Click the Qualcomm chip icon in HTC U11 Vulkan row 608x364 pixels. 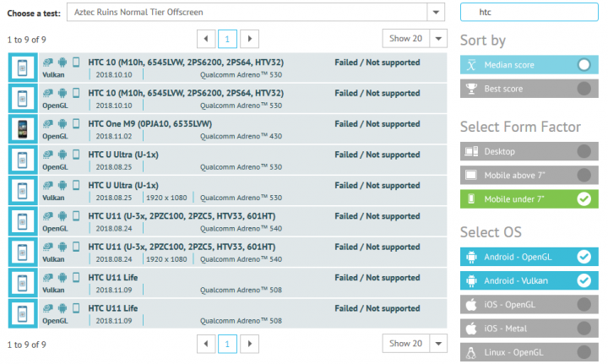pyautogui.click(x=48, y=247)
